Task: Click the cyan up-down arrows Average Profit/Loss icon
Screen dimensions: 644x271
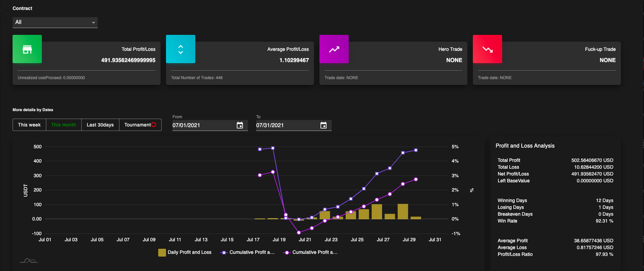Action: tap(181, 49)
